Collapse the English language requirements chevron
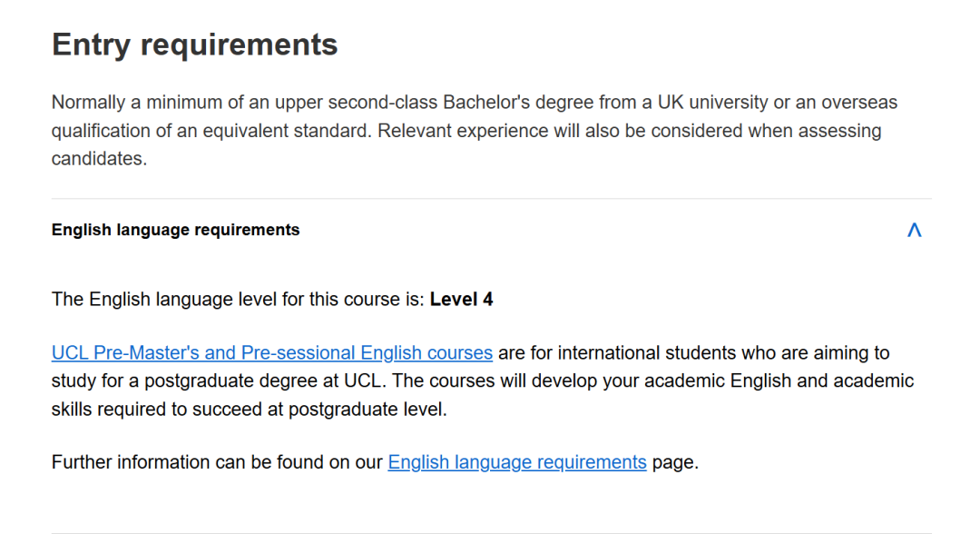 914,231
